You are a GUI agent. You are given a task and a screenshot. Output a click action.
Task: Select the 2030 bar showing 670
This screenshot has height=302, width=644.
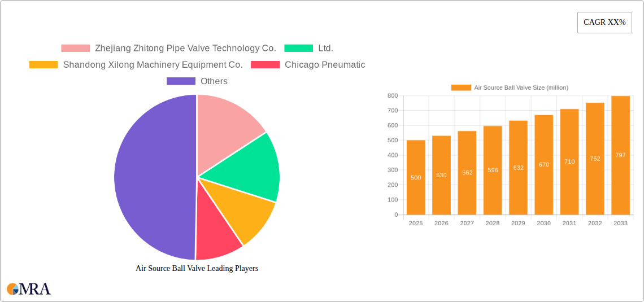coord(544,164)
